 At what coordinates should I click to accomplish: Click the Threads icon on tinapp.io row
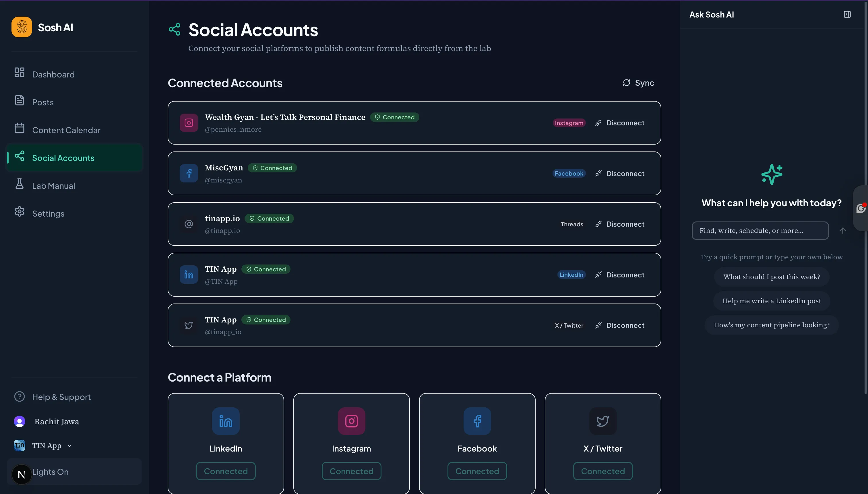pyautogui.click(x=189, y=224)
